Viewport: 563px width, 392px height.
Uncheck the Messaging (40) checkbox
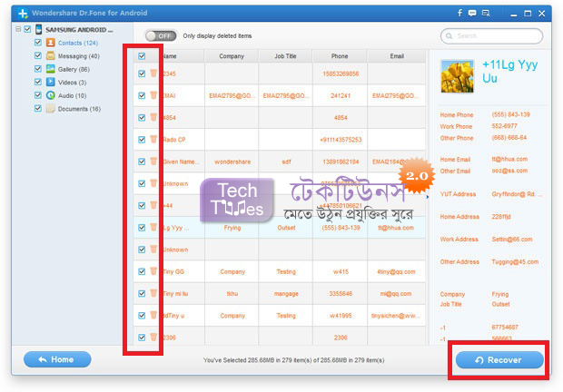tap(38, 55)
